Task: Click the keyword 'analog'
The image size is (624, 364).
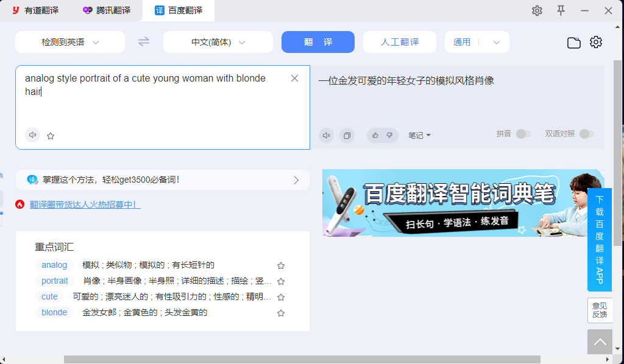Action: [x=54, y=265]
